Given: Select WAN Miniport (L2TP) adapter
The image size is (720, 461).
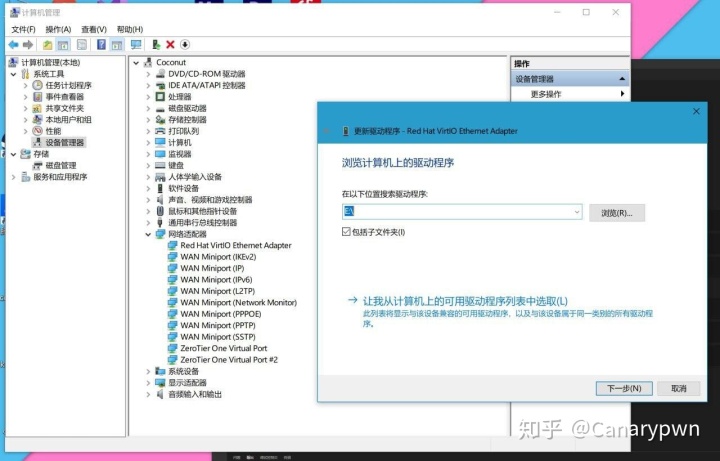Looking at the screenshot, I should 218,291.
